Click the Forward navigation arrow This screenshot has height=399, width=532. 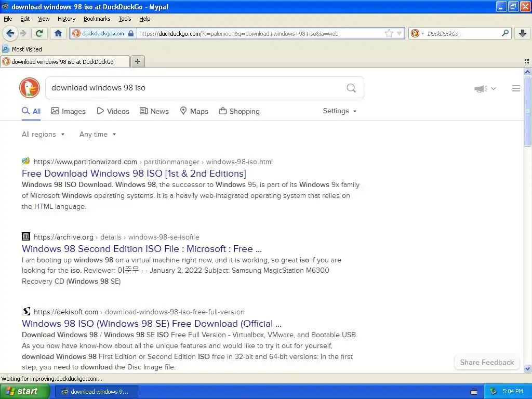tap(23, 33)
